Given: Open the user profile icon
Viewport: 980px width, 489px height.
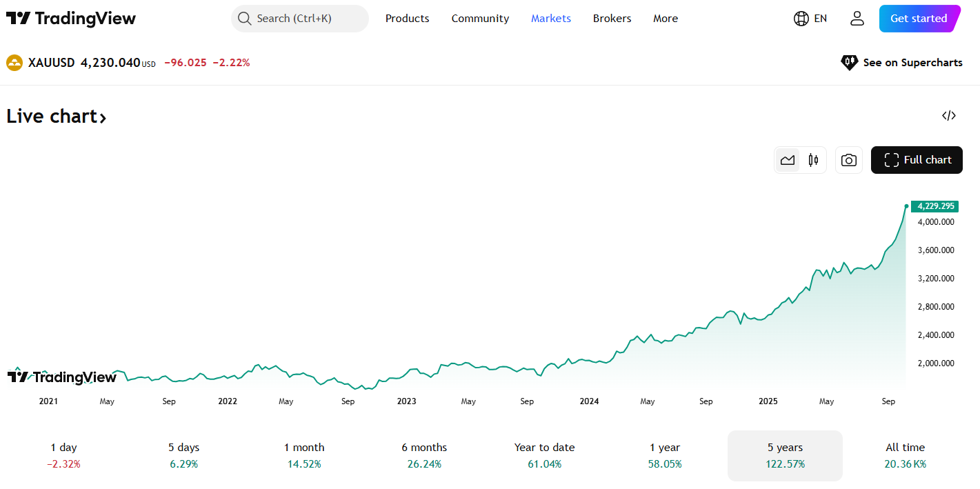Looking at the screenshot, I should point(857,19).
